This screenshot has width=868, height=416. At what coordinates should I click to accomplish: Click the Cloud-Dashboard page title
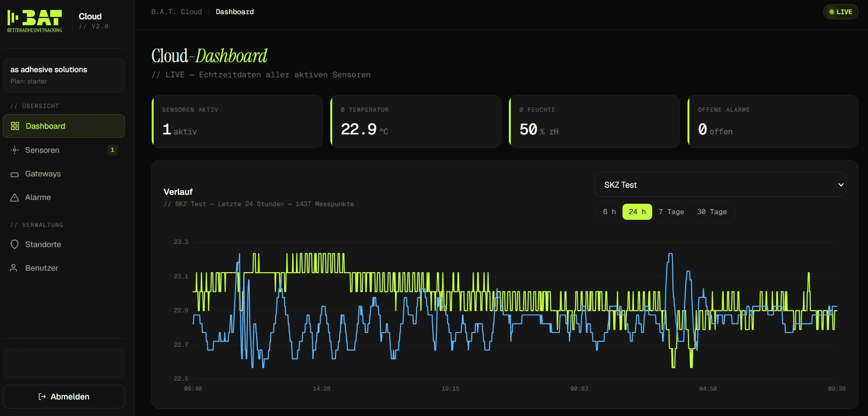click(209, 56)
